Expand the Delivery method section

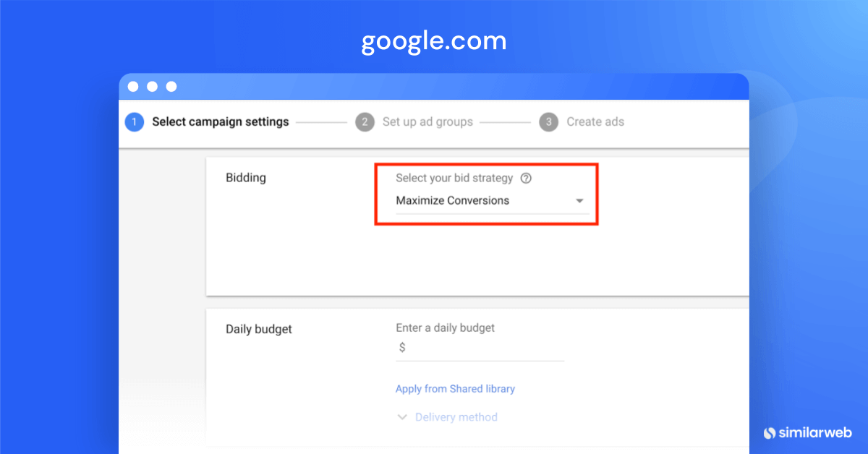click(x=456, y=417)
